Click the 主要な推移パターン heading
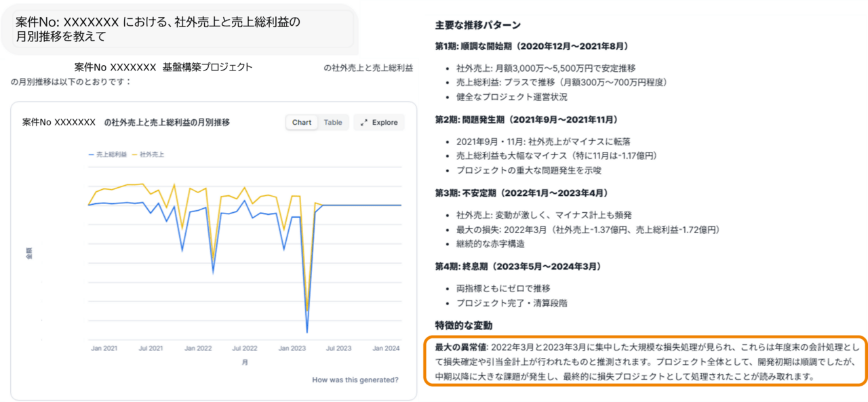The height and width of the screenshot is (402, 868). tap(477, 25)
